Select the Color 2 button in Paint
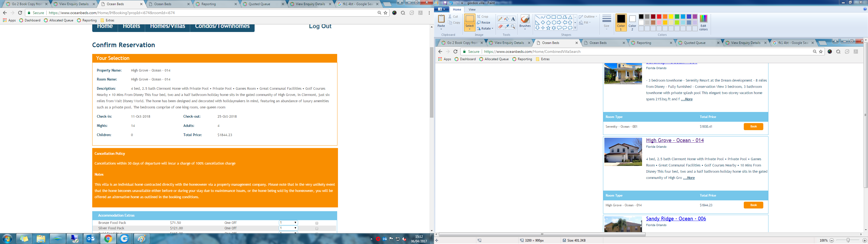The width and height of the screenshot is (868, 244). 632,23
